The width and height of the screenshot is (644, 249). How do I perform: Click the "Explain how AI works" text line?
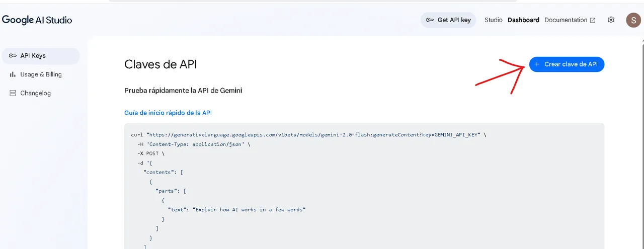coord(236,210)
